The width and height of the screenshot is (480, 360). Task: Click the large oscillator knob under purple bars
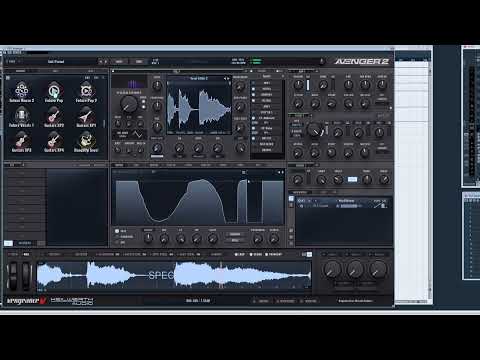[x=129, y=104]
